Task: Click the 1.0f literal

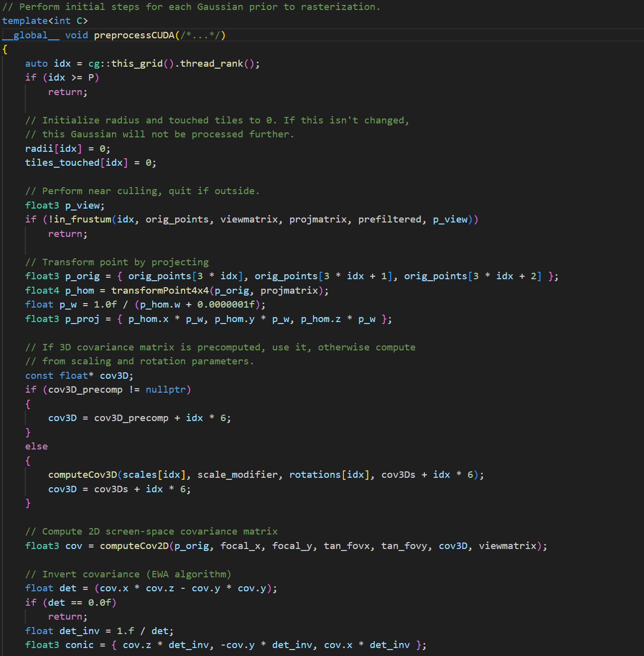Action: click(x=106, y=305)
